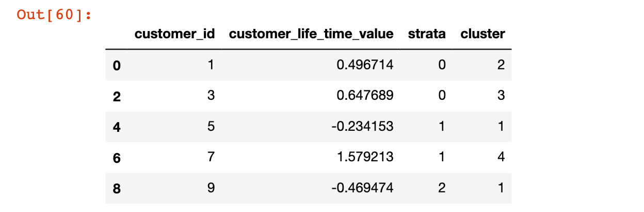Click row index 4 label

coord(117,127)
